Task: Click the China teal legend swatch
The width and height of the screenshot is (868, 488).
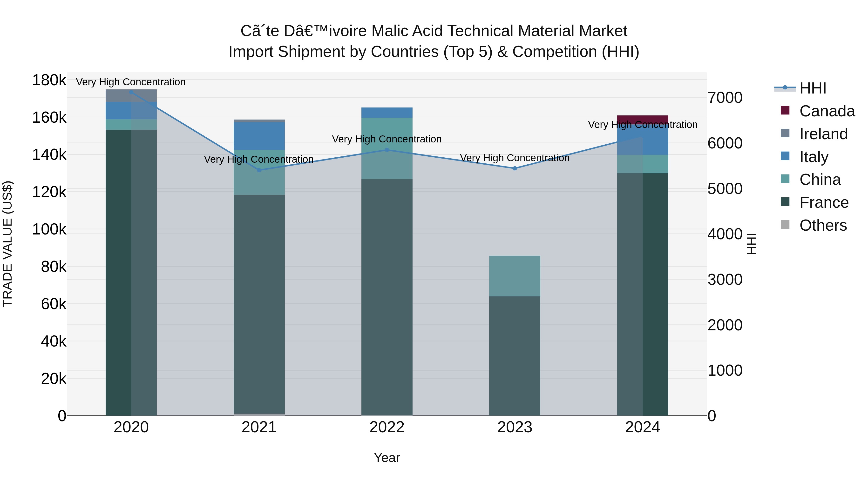Action: [x=785, y=179]
